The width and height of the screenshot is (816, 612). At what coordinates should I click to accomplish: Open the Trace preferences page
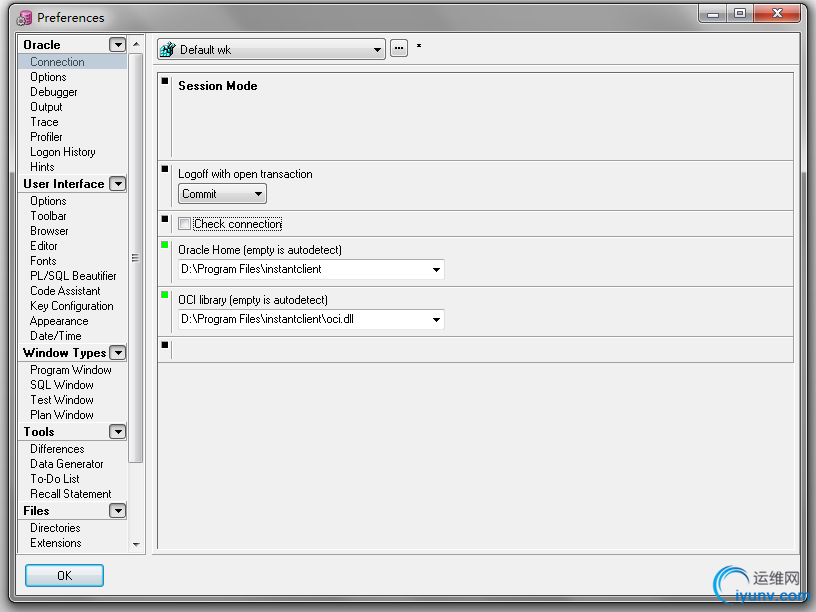point(44,122)
